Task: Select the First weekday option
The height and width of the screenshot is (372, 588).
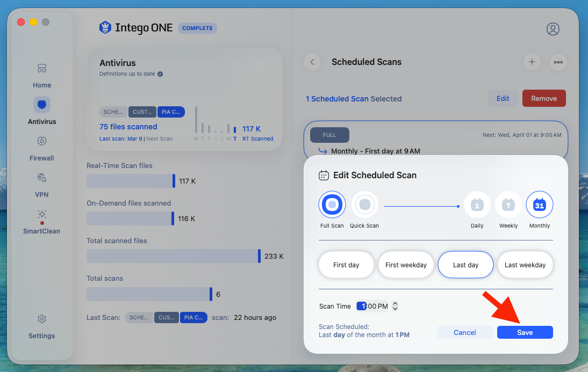Action: pyautogui.click(x=406, y=265)
